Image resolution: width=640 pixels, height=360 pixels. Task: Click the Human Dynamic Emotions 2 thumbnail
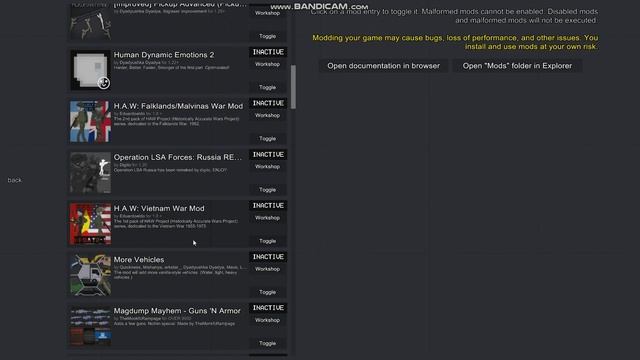pos(90,70)
